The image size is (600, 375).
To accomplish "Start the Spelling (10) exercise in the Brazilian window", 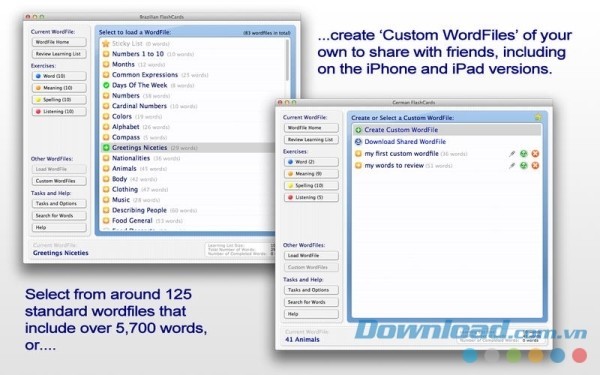I will point(59,100).
